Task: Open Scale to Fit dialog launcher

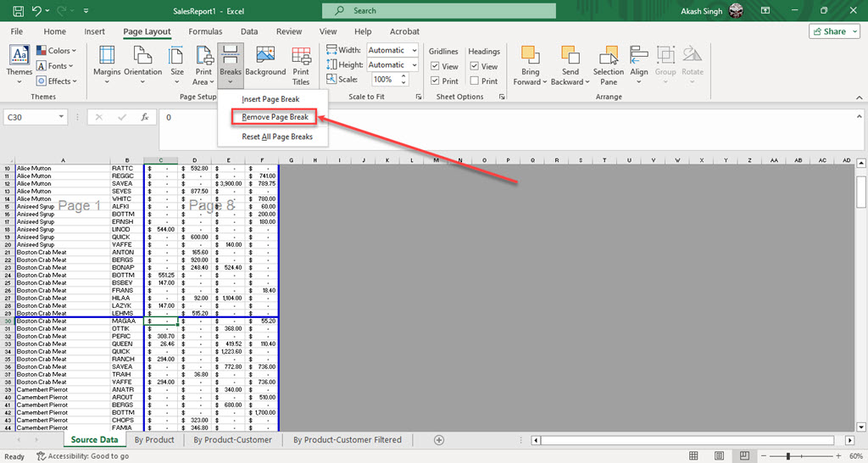Action: tap(419, 97)
